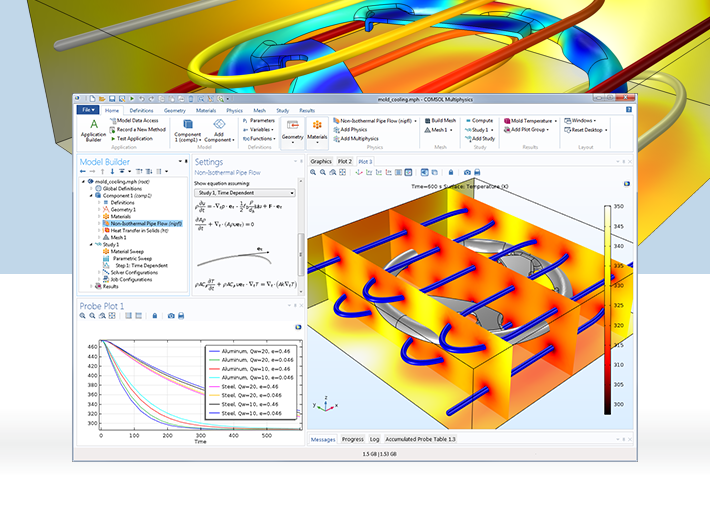Click the Add Component icon
710x523 pixels.
[x=219, y=130]
